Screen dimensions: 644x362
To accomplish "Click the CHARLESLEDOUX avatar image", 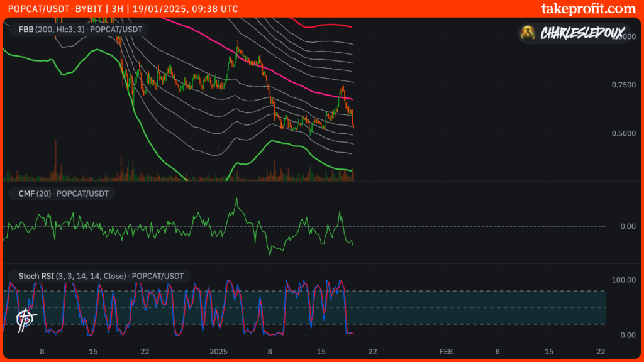I will (529, 33).
